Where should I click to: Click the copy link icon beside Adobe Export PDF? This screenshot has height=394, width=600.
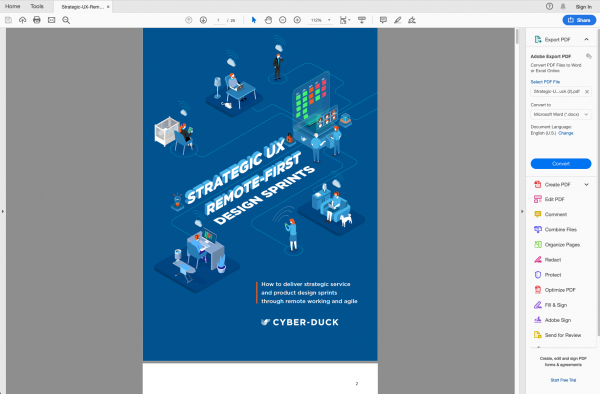click(x=589, y=56)
